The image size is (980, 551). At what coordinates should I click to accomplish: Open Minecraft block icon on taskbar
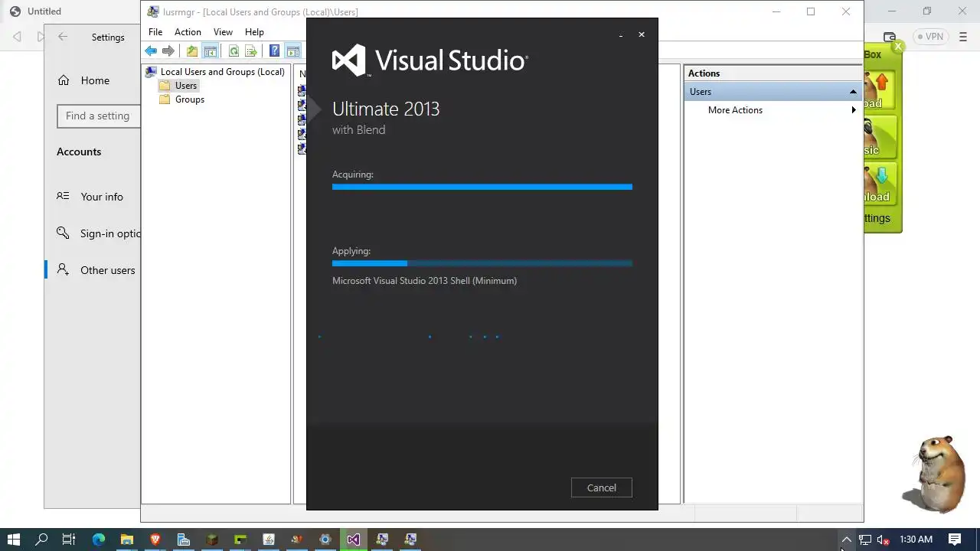212,540
